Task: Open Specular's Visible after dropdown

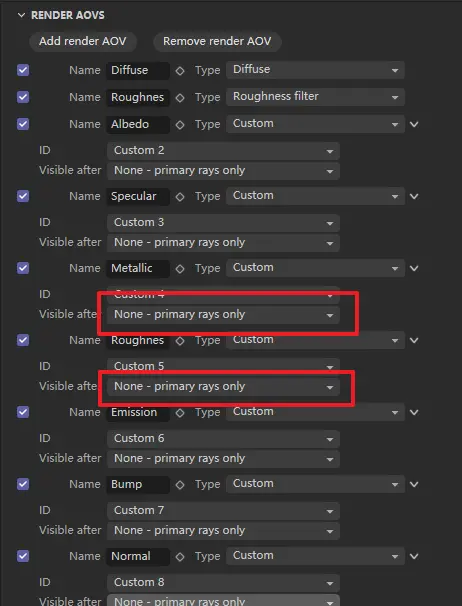Action: [223, 243]
